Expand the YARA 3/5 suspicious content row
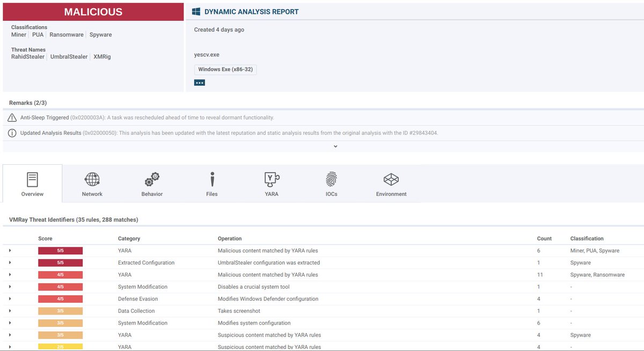 click(x=10, y=335)
